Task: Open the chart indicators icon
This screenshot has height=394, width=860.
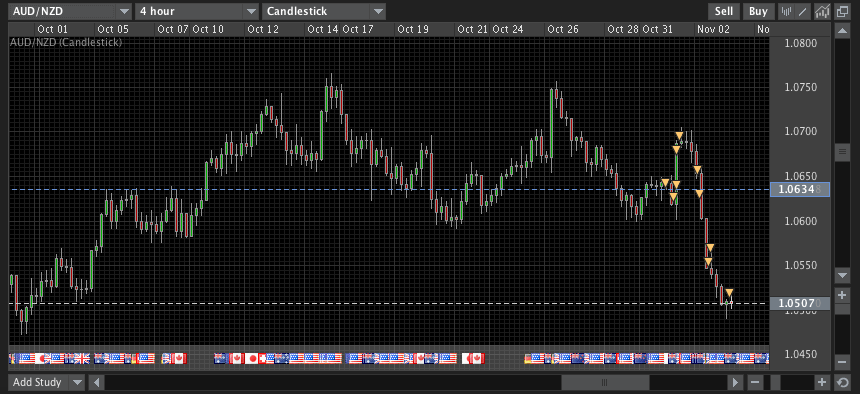Action: [x=822, y=11]
